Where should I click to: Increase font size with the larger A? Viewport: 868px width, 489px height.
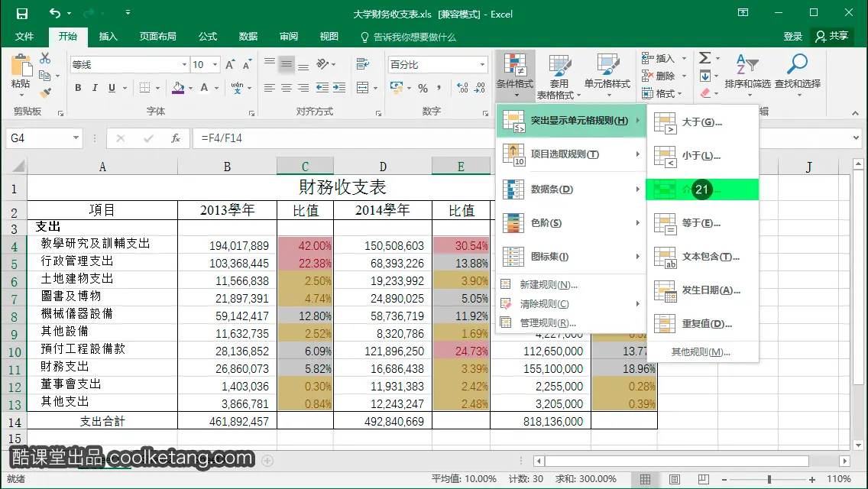(x=230, y=65)
